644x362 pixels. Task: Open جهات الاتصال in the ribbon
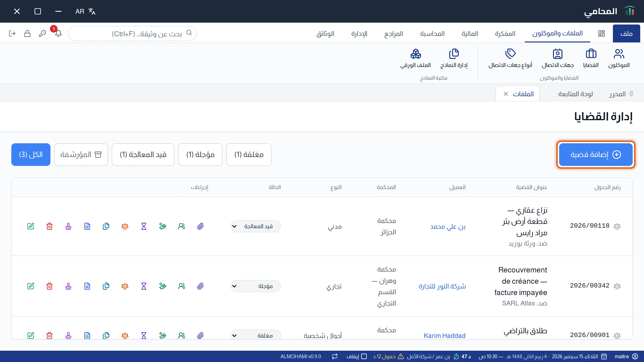[x=557, y=58]
